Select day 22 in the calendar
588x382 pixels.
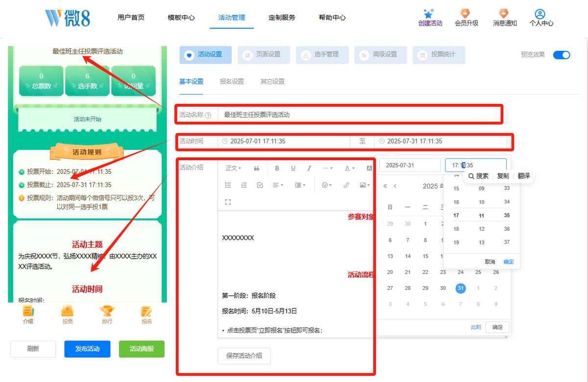click(425, 272)
